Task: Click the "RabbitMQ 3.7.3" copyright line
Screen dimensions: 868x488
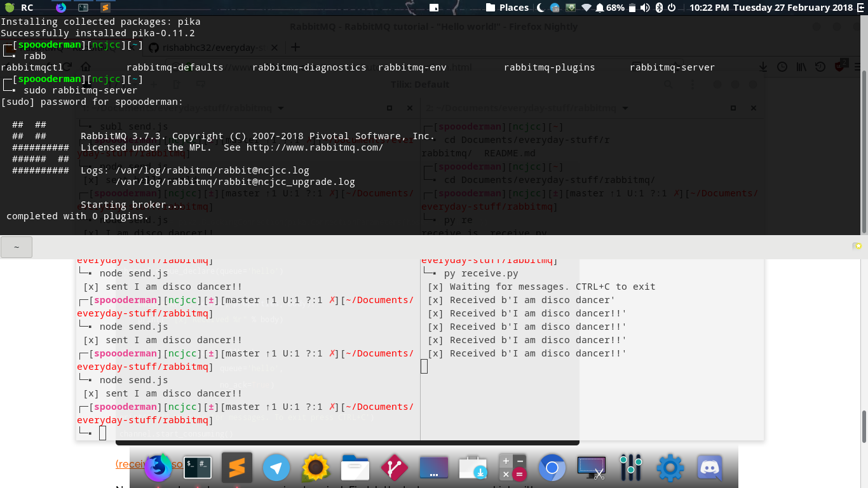Action: (x=258, y=136)
